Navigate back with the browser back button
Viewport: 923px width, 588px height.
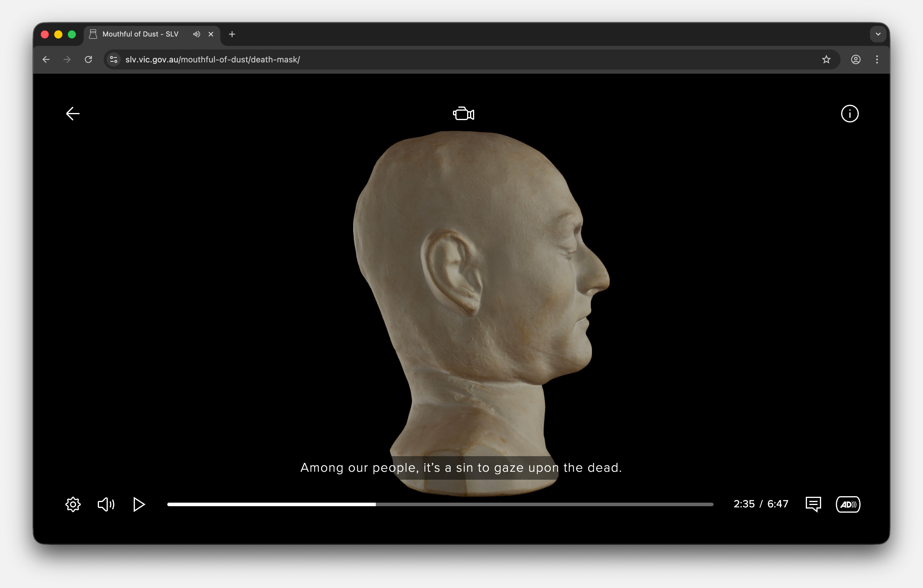coord(46,59)
